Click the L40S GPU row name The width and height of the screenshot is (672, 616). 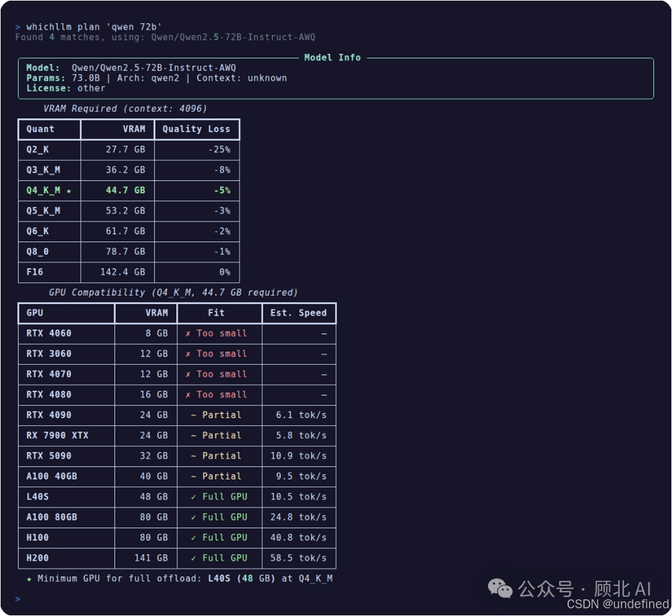pos(37,496)
